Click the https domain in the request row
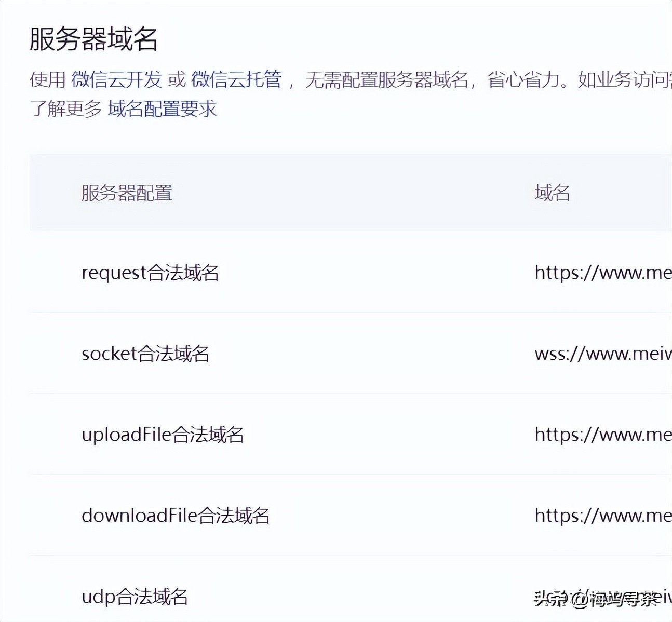 pyautogui.click(x=602, y=273)
